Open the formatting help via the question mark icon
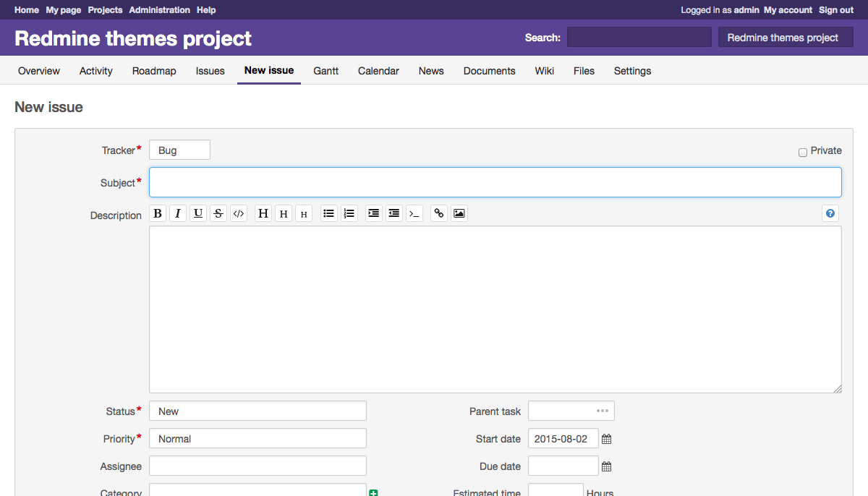This screenshot has height=496, width=868. [830, 213]
